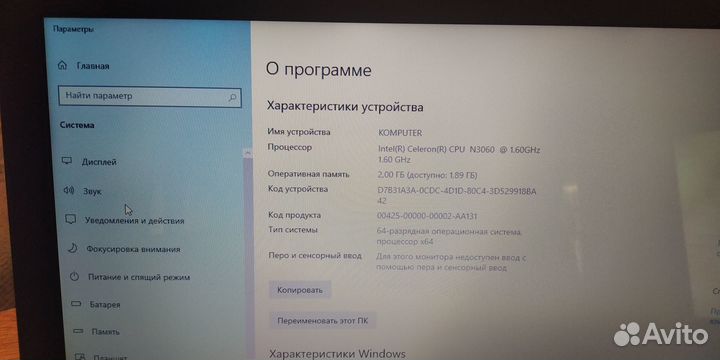Click the search magnifier icon in settings

pyautogui.click(x=232, y=97)
